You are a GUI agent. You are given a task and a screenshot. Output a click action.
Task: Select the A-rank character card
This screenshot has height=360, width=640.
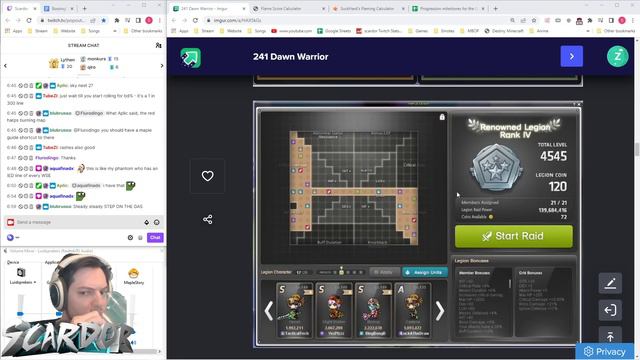412,310
